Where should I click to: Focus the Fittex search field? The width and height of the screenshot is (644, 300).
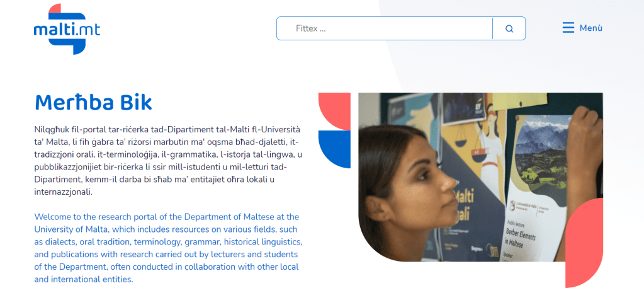click(x=385, y=28)
